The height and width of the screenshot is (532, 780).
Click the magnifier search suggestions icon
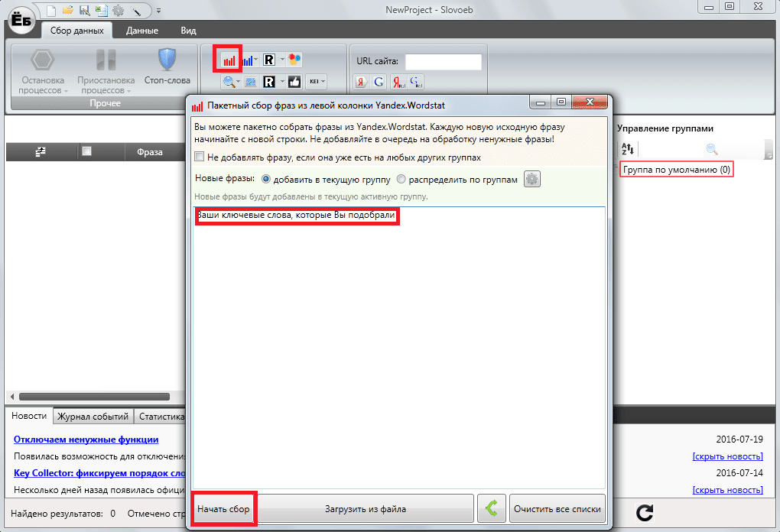click(229, 82)
